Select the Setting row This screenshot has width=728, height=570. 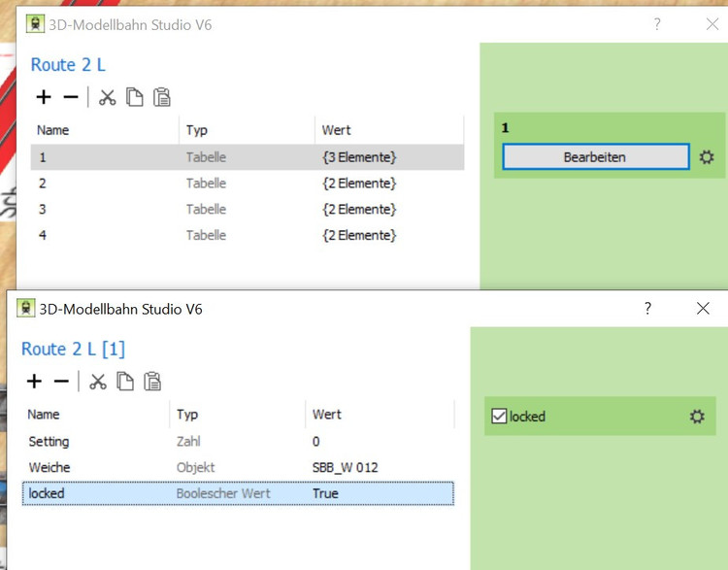238,441
